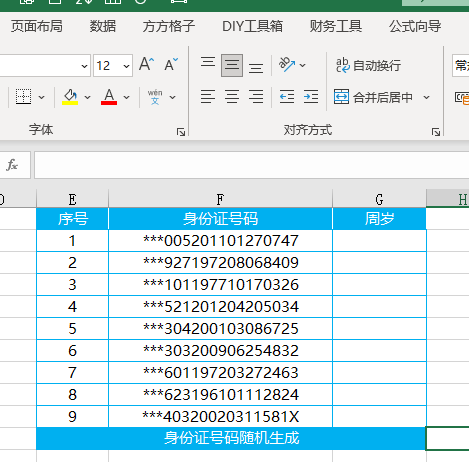Decrease the indent level
The image size is (469, 462).
tap(287, 97)
